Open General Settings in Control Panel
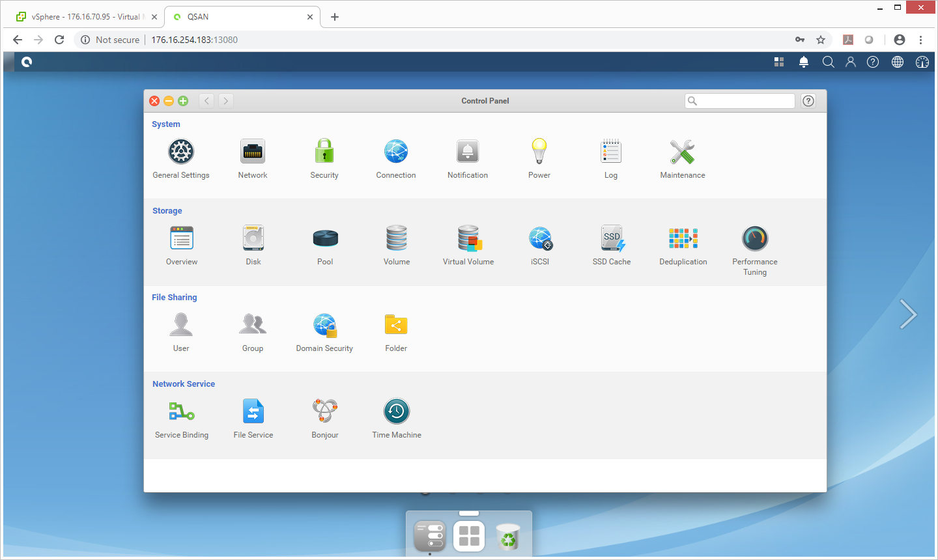Viewport: 938px width, 560px height. click(x=181, y=152)
